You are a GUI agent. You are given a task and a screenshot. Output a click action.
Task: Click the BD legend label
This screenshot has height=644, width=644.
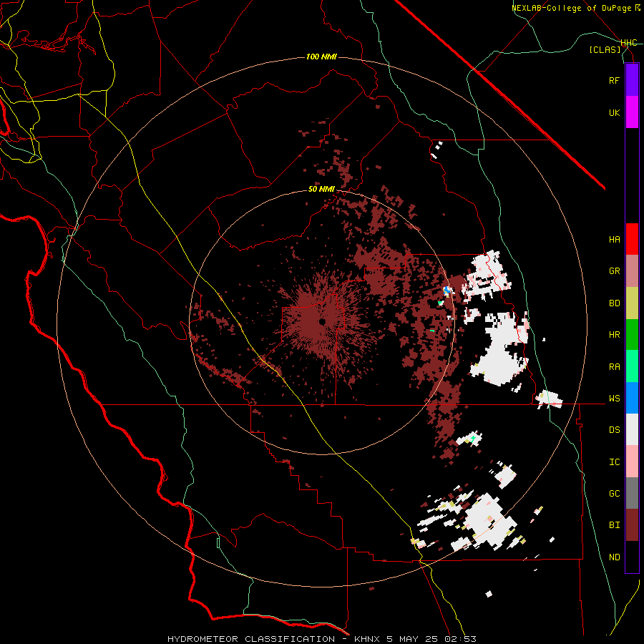(x=614, y=303)
